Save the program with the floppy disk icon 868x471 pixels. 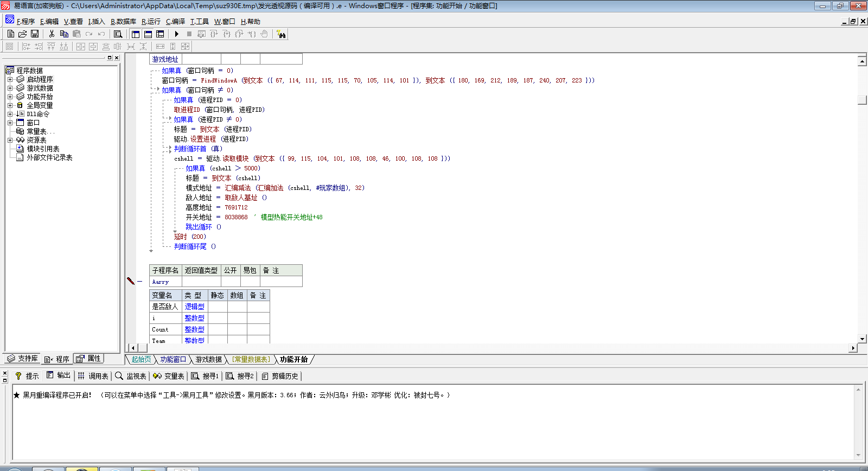pyautogui.click(x=35, y=34)
